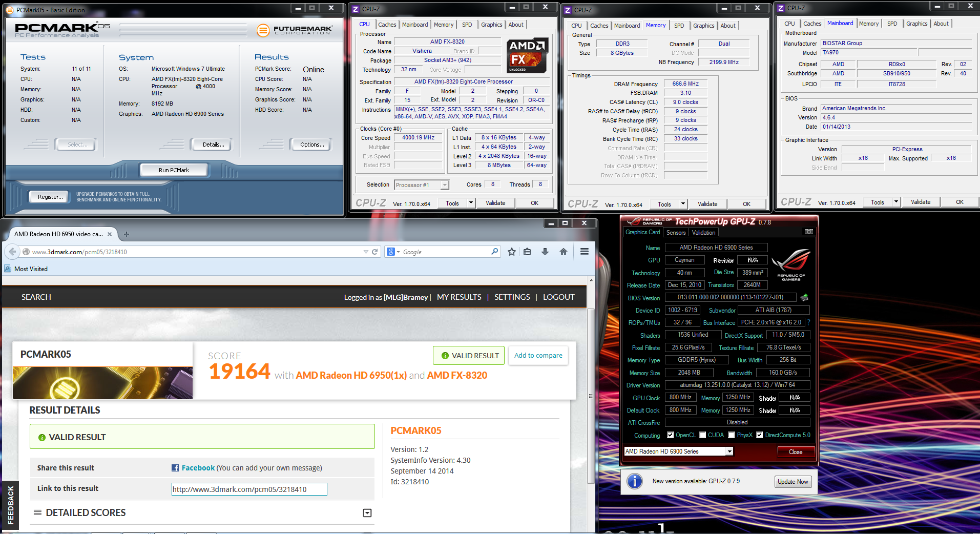980x534 pixels.
Task: Click Facebook share link
Action: tap(198, 468)
